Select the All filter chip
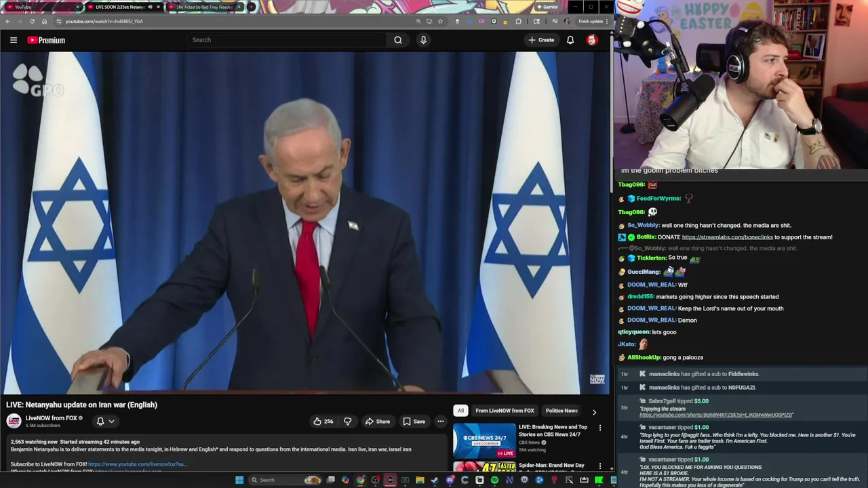 [x=460, y=411]
